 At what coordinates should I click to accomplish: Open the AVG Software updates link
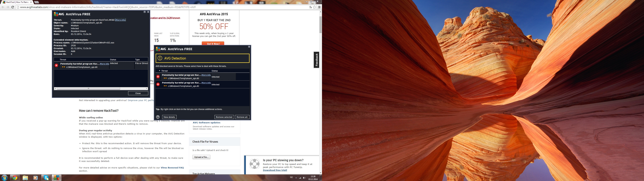(206, 123)
